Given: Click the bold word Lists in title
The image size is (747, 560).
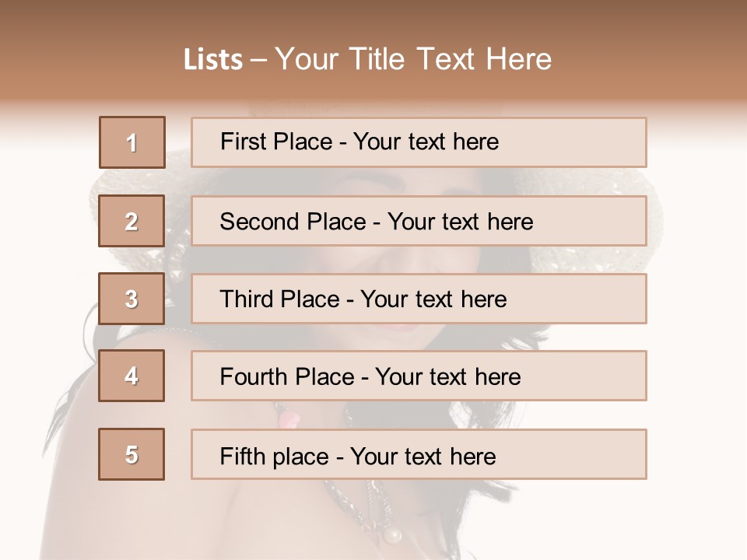Looking at the screenshot, I should click(213, 60).
